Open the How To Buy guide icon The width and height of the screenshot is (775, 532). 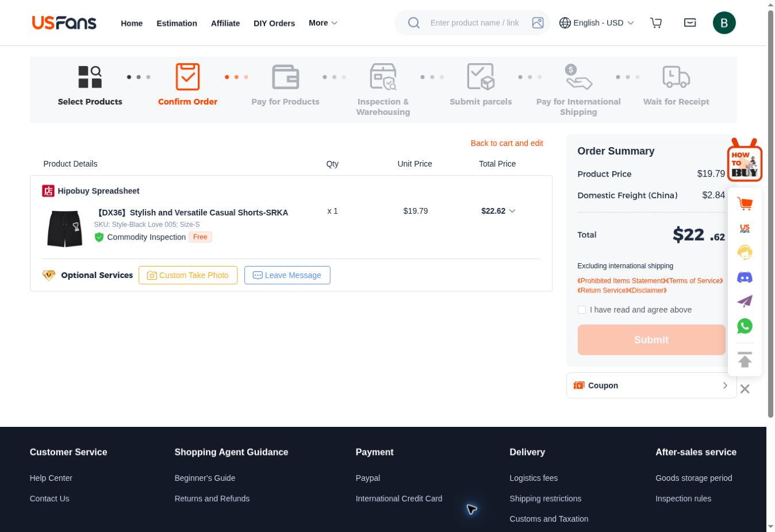[745, 160]
